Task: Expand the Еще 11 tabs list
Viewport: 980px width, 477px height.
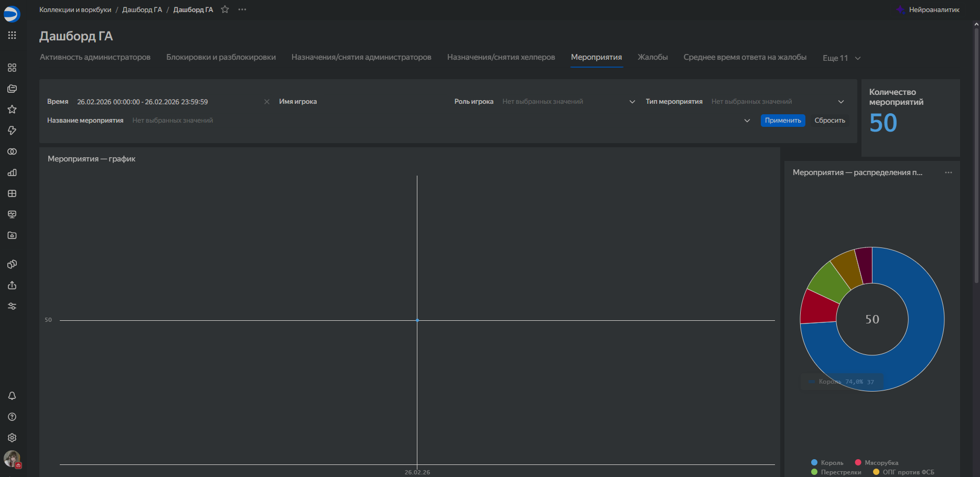Action: tap(841, 58)
